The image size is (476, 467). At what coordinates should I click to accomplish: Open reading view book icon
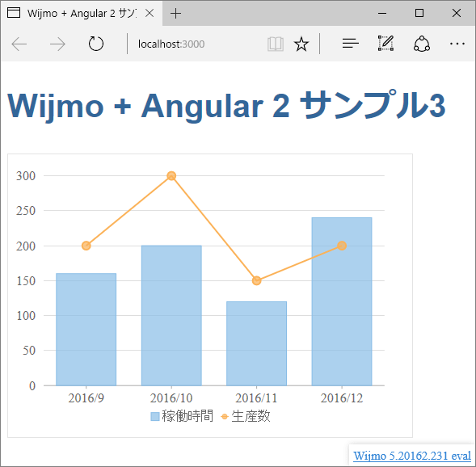coord(276,44)
